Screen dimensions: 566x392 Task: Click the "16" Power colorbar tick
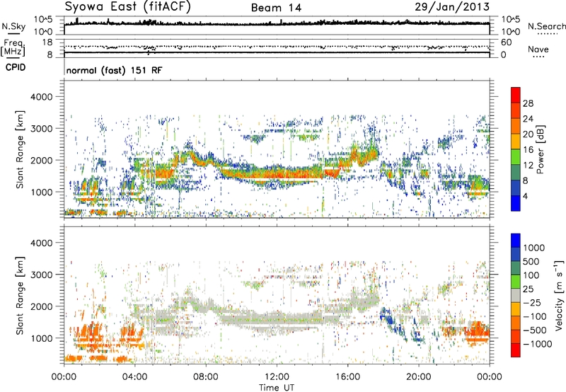(x=528, y=149)
